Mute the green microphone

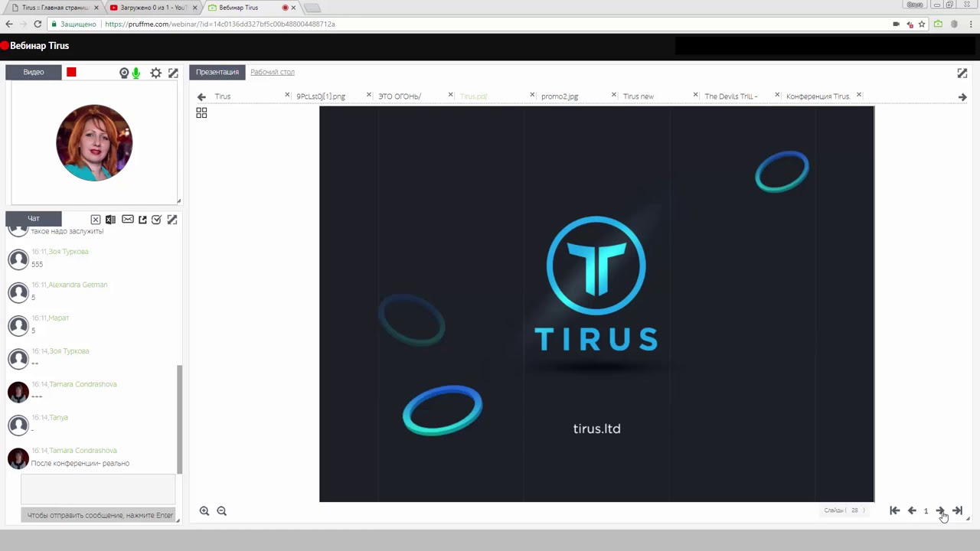pos(136,73)
